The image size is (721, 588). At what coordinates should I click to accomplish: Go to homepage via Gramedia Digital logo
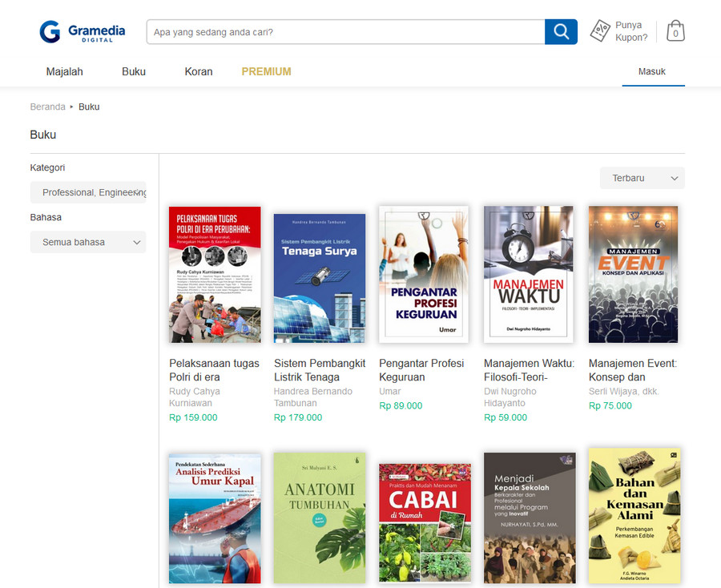[x=83, y=32]
